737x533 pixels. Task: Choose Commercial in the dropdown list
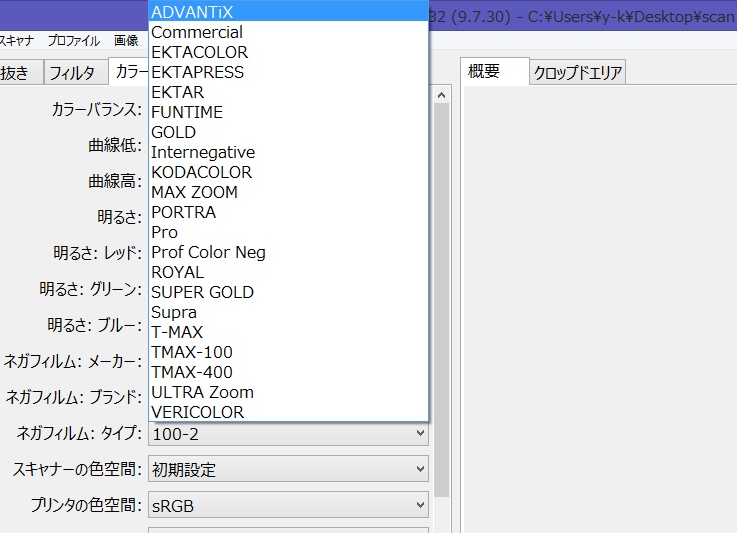pyautogui.click(x=289, y=32)
